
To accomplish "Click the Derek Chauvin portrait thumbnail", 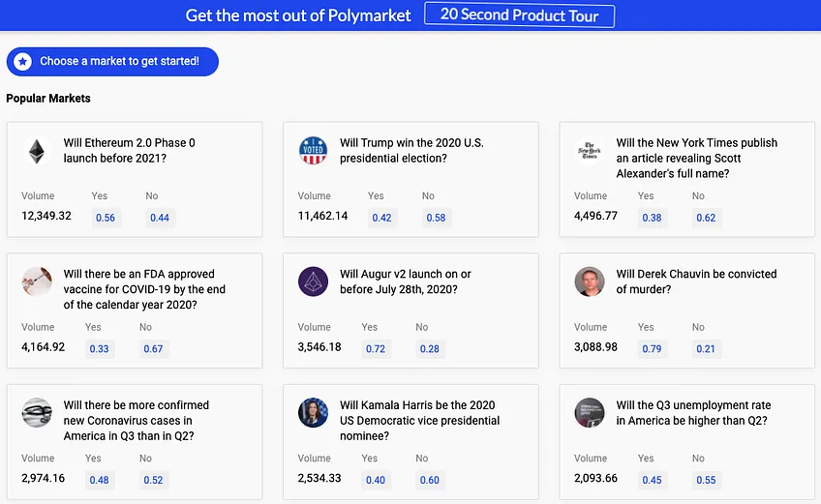I will [590, 282].
